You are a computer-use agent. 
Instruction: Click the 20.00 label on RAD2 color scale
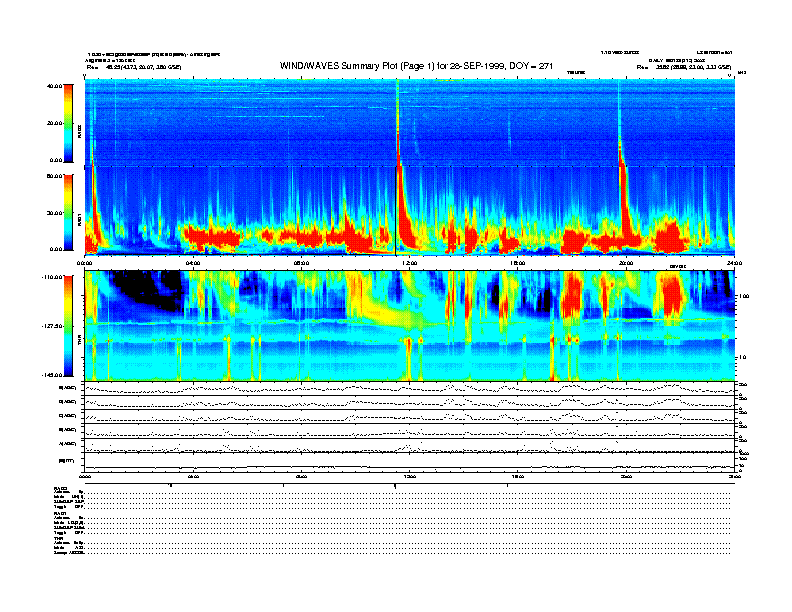54,123
